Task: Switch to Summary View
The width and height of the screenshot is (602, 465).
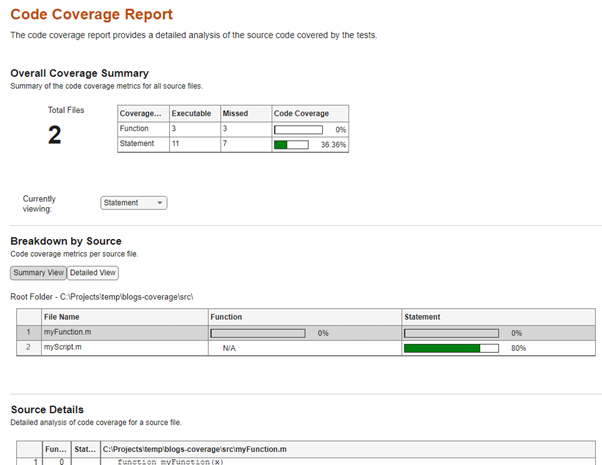Action: click(38, 273)
